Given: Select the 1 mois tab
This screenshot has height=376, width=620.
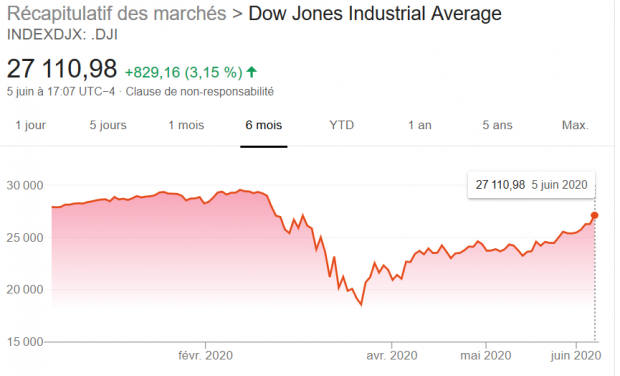Looking at the screenshot, I should coord(186,125).
